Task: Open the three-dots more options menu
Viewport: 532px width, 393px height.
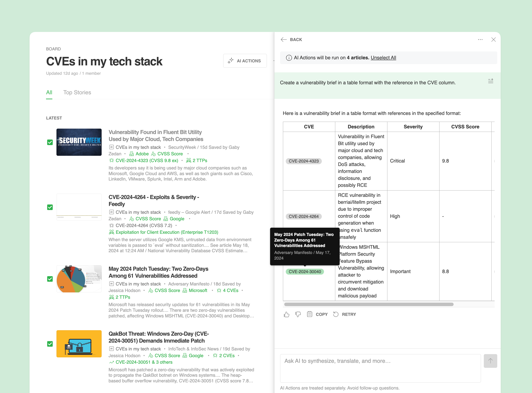Action: [x=480, y=40]
